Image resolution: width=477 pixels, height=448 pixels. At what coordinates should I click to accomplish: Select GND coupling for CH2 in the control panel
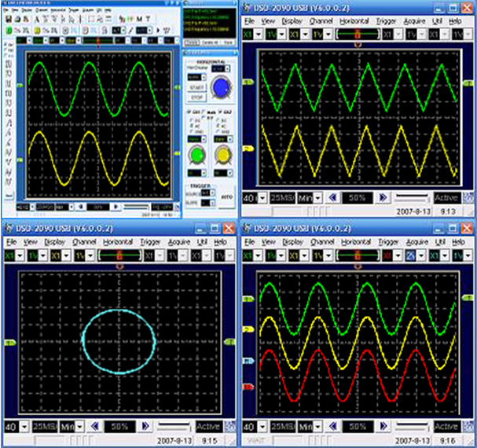[218, 131]
